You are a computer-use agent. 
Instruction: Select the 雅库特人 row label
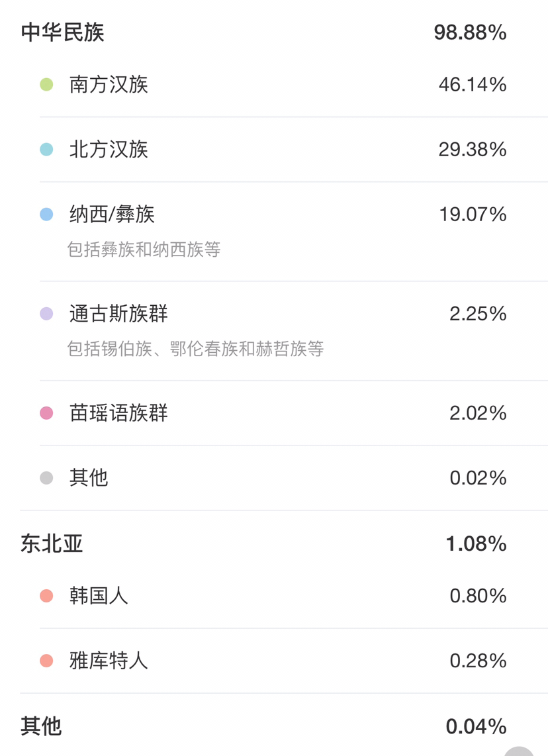109,661
